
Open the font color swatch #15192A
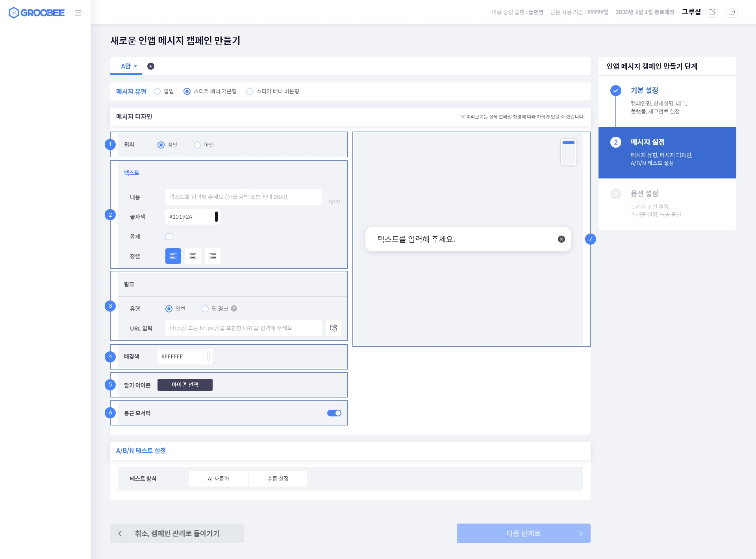click(216, 217)
